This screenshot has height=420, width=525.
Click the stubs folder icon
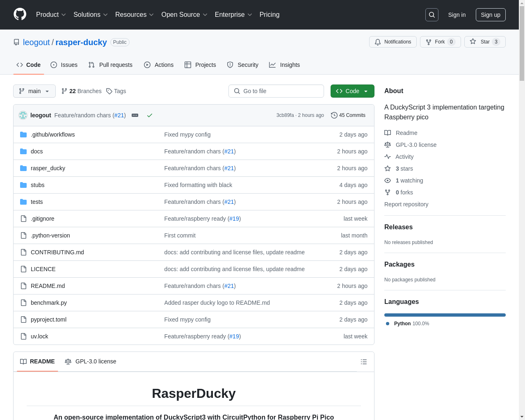pyautogui.click(x=23, y=185)
